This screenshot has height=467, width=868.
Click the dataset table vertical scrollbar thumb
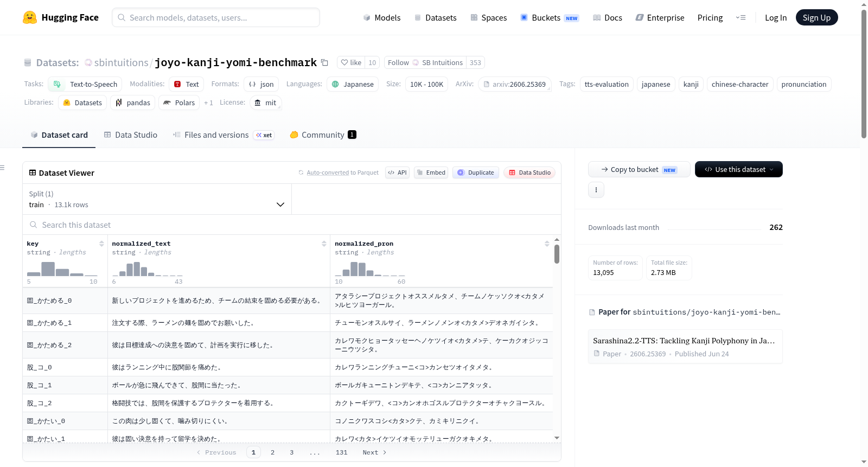[557, 254]
